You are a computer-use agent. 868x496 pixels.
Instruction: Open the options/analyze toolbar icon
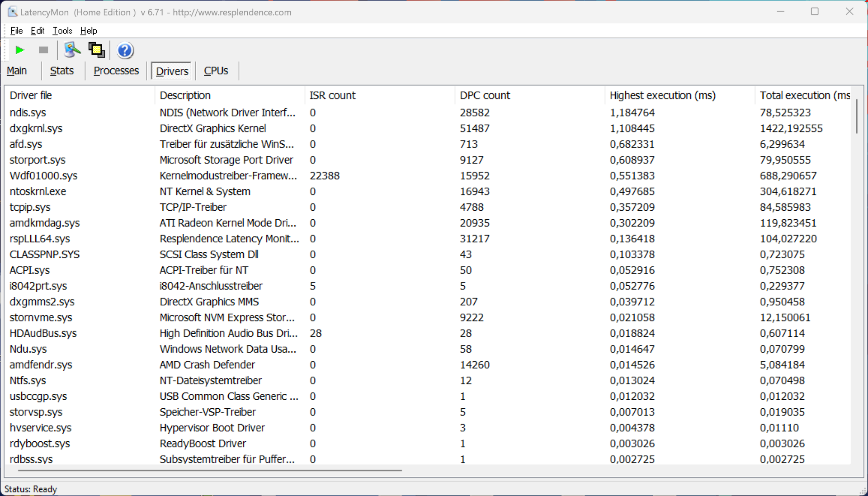click(x=71, y=50)
